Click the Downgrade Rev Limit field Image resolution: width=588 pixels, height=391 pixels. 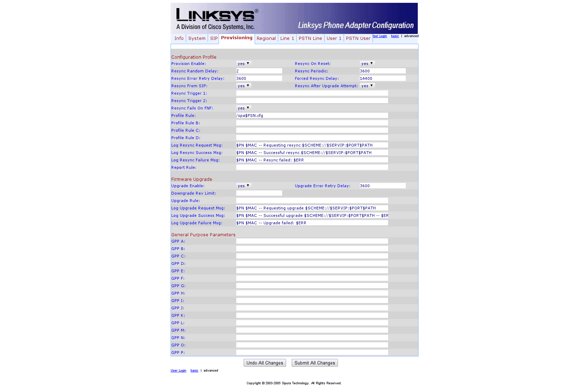click(259, 193)
